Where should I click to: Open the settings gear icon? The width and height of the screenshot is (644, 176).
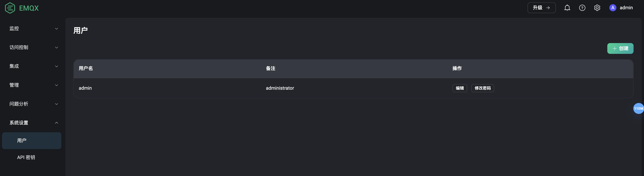[x=597, y=8]
